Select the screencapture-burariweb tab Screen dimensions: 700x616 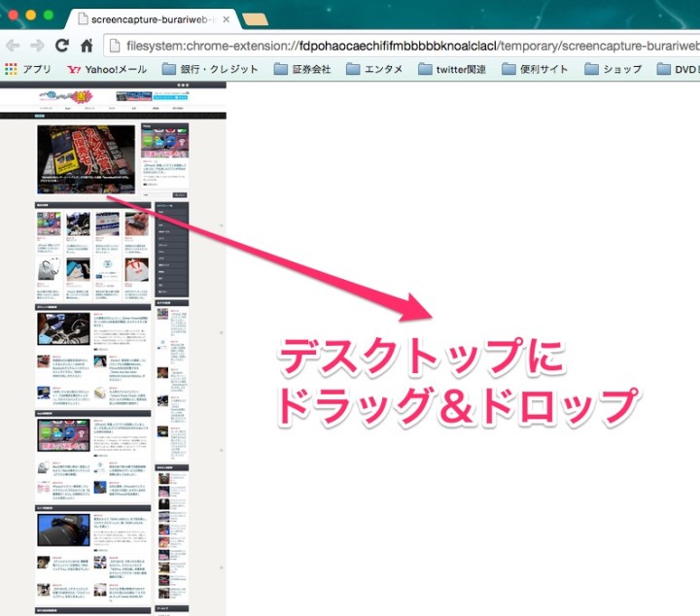[152, 19]
